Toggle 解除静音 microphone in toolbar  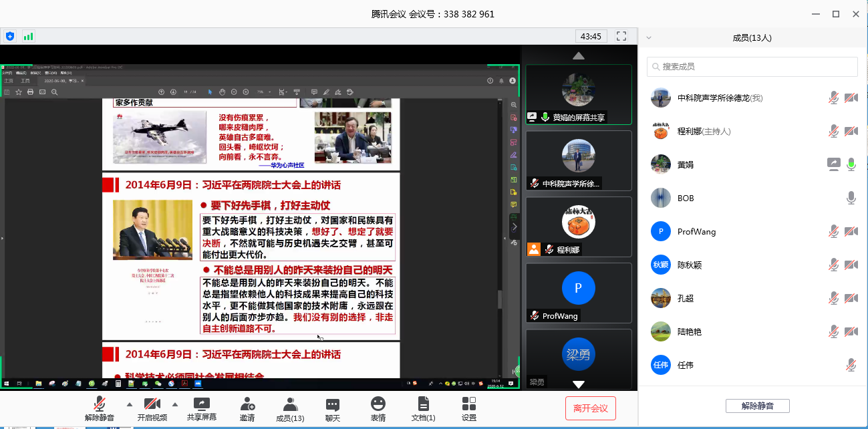(100, 404)
